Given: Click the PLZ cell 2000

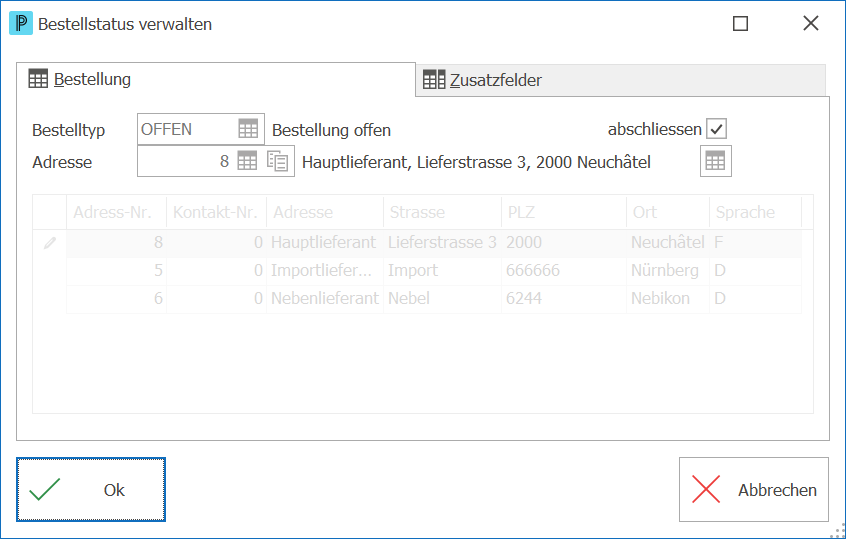Looking at the screenshot, I should 564,243.
